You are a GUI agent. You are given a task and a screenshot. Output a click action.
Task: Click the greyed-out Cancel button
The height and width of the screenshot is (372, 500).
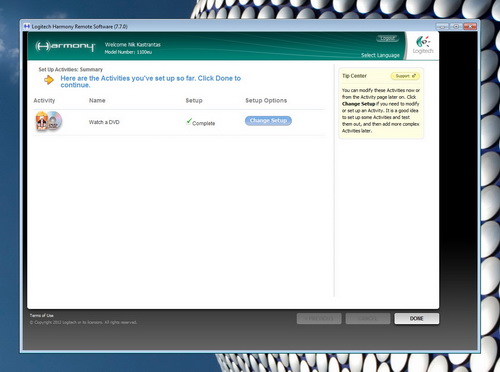(x=368, y=318)
